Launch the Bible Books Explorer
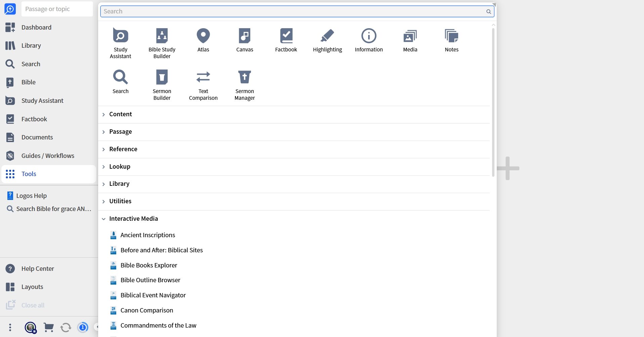 click(149, 265)
